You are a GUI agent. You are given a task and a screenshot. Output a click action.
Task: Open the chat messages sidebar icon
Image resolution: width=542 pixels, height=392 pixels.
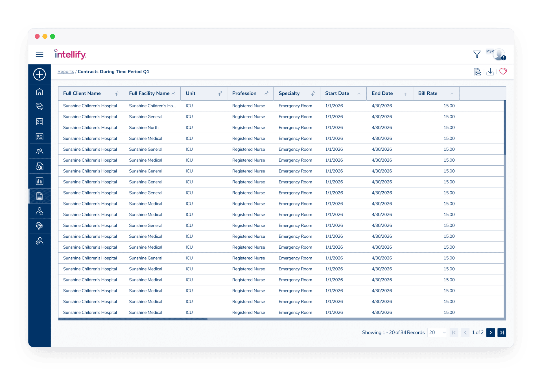[40, 106]
